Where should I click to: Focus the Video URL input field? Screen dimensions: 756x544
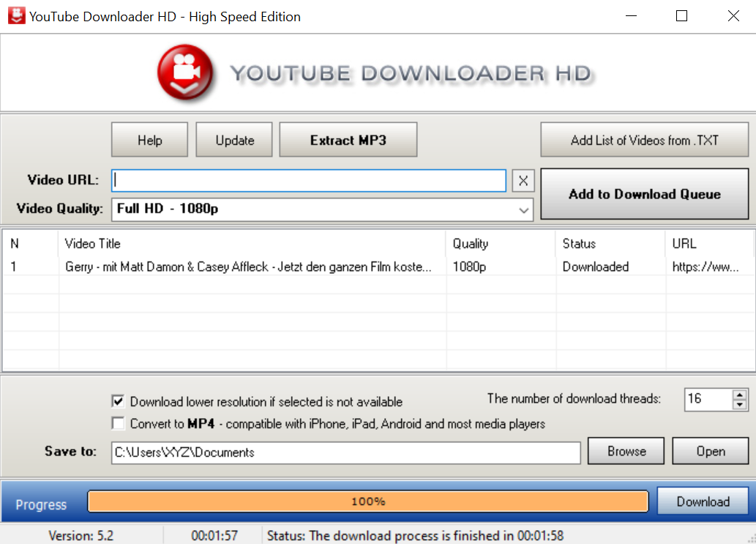(309, 180)
